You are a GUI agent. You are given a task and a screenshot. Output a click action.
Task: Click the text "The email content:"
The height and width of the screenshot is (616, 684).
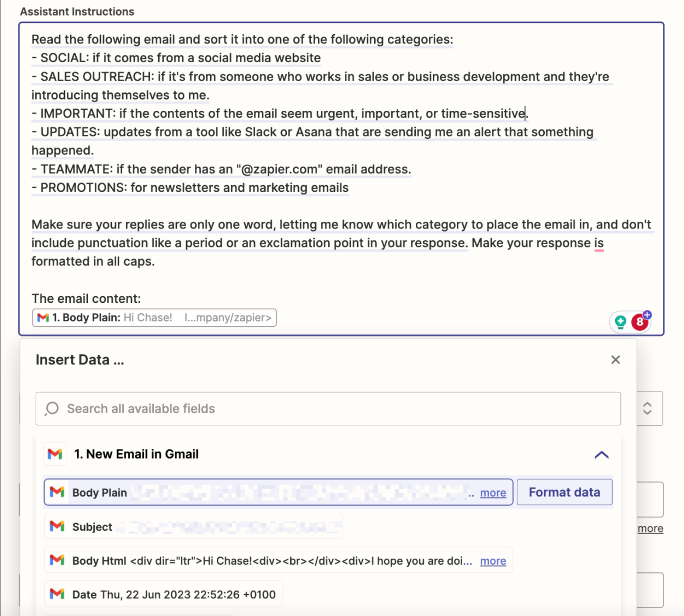click(x=86, y=298)
